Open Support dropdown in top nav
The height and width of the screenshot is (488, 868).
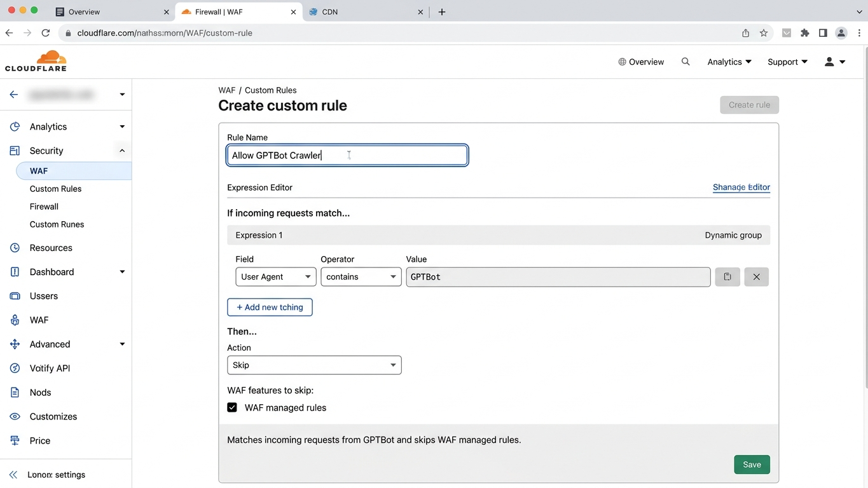(x=787, y=62)
